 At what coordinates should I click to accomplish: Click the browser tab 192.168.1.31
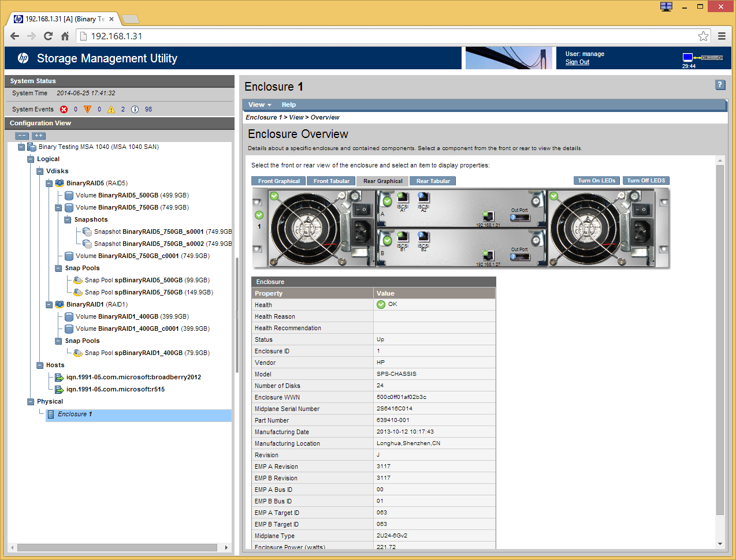click(64, 19)
